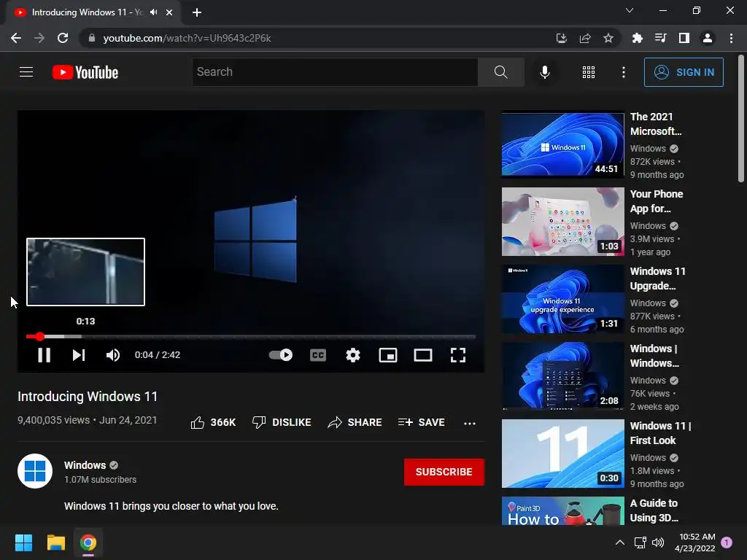The width and height of the screenshot is (747, 560).
Task: Open the notification badge in taskbar
Action: [727, 542]
